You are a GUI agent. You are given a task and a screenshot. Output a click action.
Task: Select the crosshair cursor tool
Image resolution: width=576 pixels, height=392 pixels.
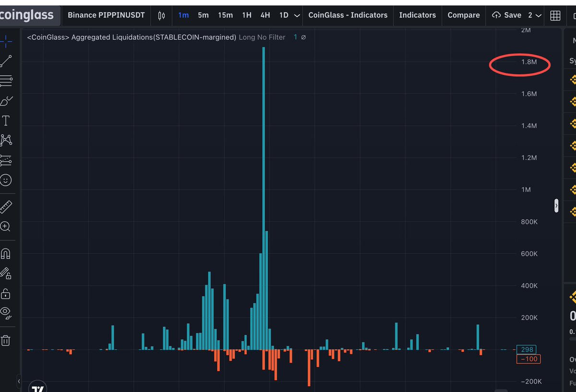click(6, 42)
